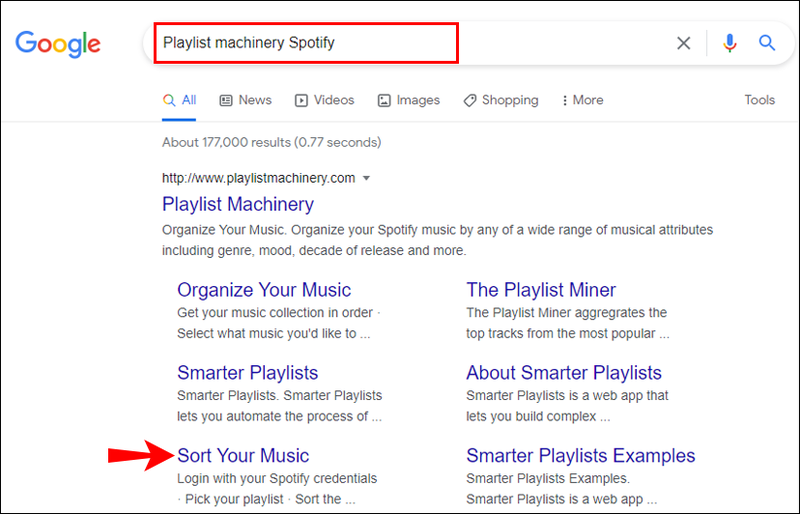Open the Smarter Playlists sitelink
Screen dimensions: 800x514
tap(247, 373)
